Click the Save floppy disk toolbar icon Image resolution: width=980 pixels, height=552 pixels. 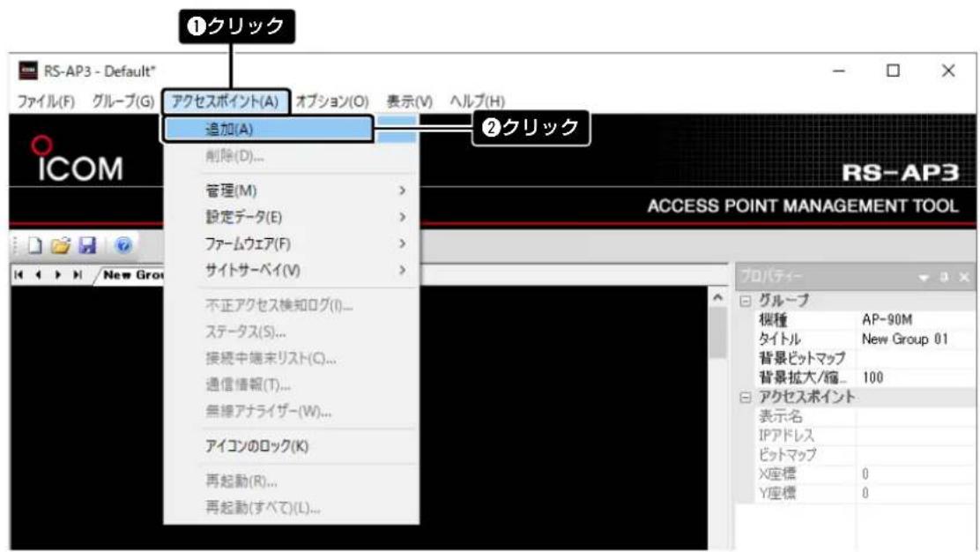pos(87,246)
